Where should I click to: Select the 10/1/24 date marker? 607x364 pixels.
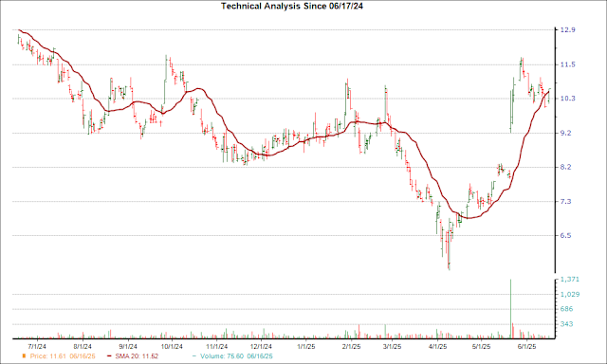pyautogui.click(x=172, y=347)
